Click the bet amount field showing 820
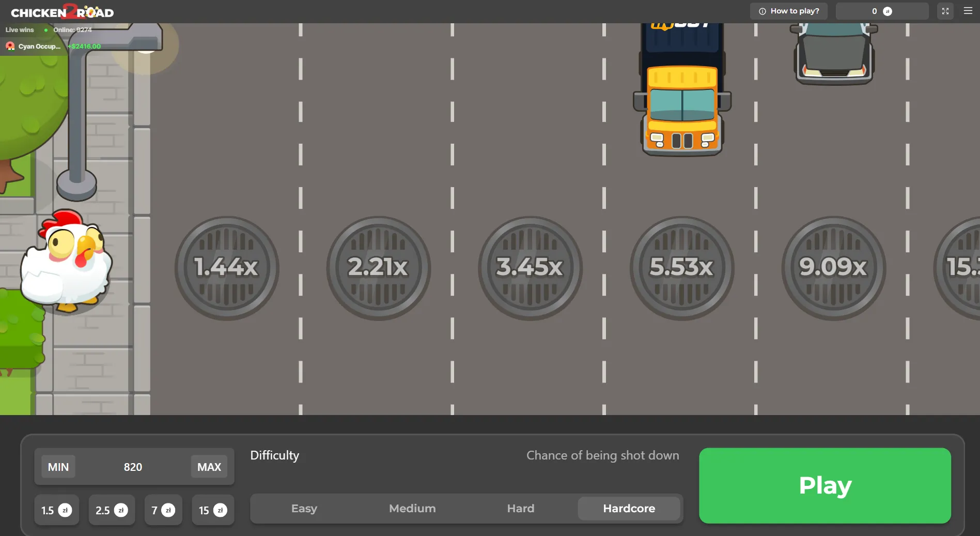This screenshot has width=980, height=536. 133,467
